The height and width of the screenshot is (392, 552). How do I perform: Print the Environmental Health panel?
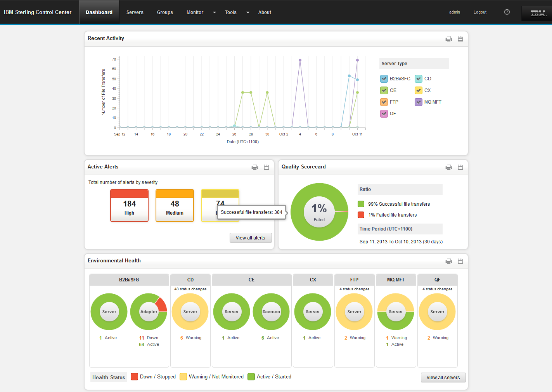(449, 261)
